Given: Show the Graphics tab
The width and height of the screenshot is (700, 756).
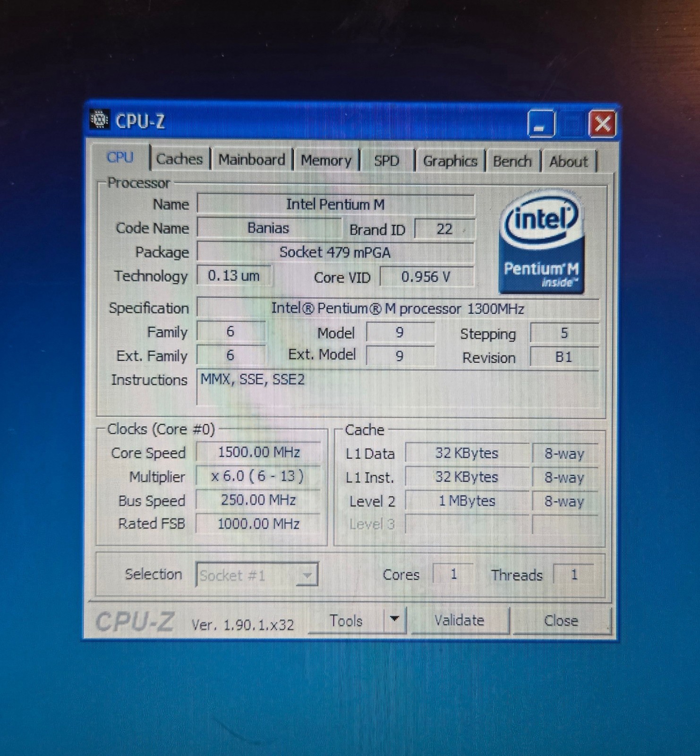Looking at the screenshot, I should coord(450,162).
